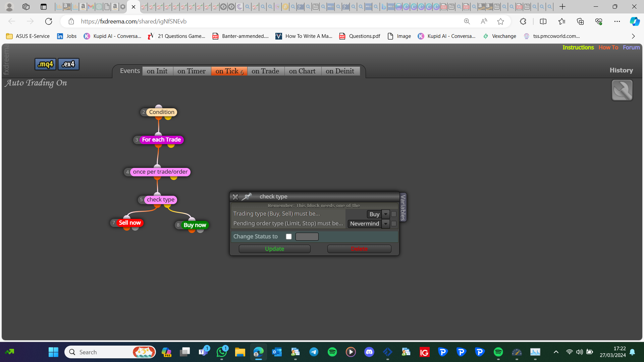Screen dimensions: 644x362
Task: Click the taskbar Search box
Action: (110, 352)
